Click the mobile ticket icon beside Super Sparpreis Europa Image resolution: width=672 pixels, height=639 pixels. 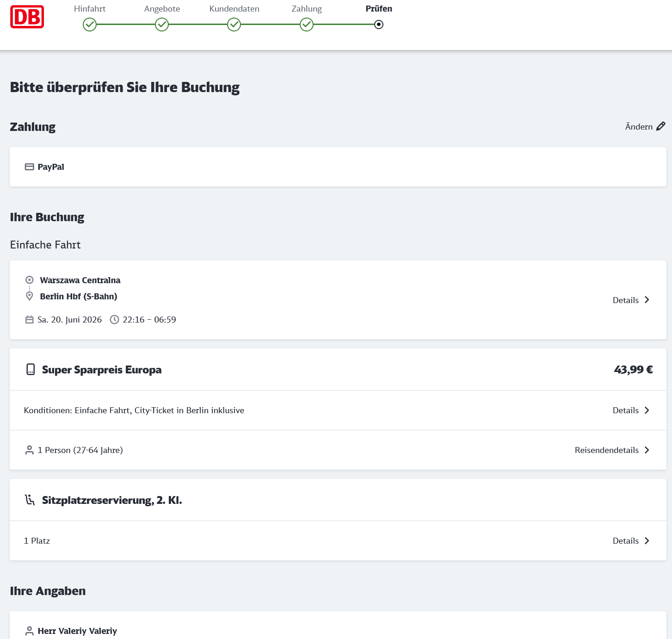(x=31, y=369)
